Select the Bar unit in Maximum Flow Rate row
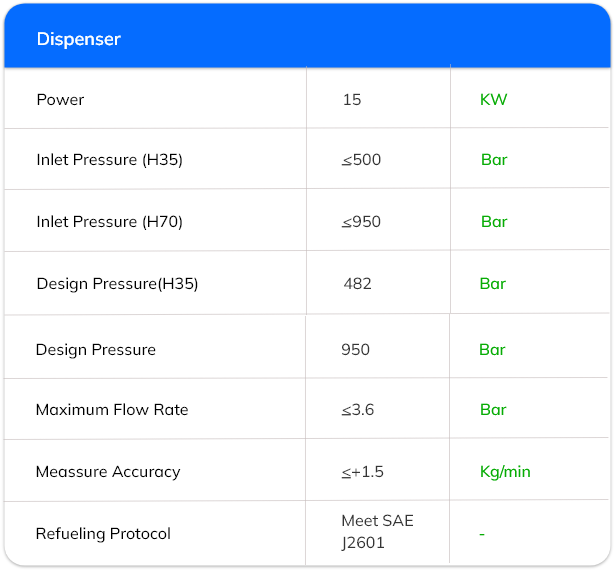 point(492,410)
